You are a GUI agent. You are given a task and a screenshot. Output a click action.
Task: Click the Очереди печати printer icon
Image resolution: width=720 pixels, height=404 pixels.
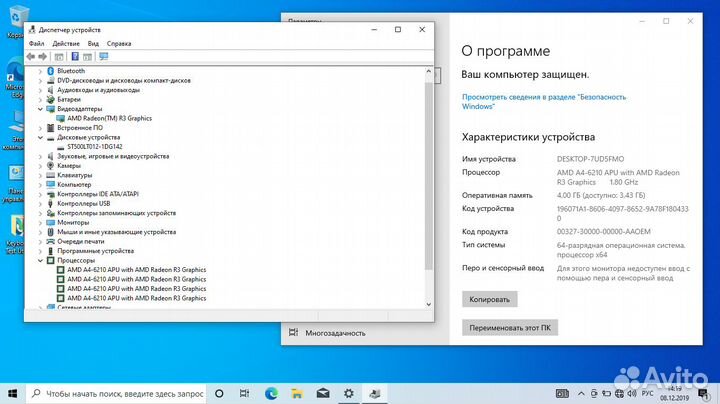click(51, 241)
